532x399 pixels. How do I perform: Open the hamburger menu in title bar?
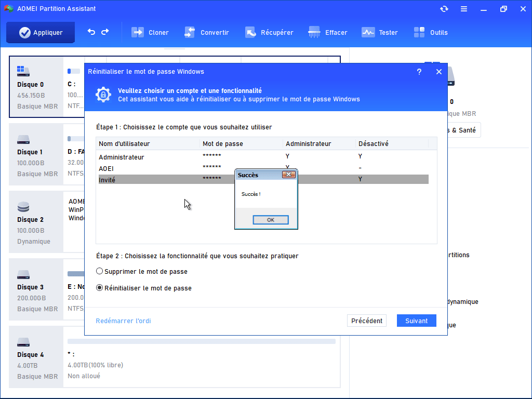coord(464,9)
